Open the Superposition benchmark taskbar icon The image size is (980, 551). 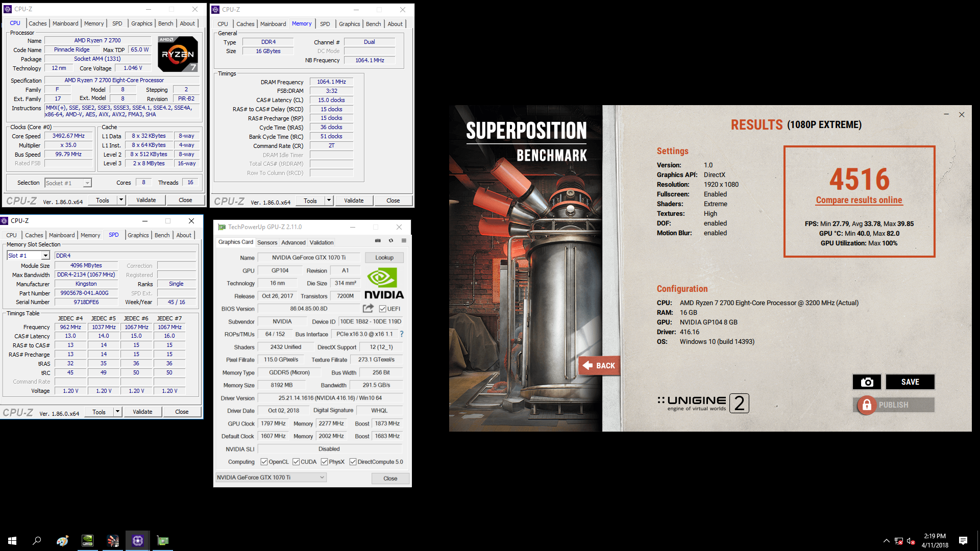point(113,540)
